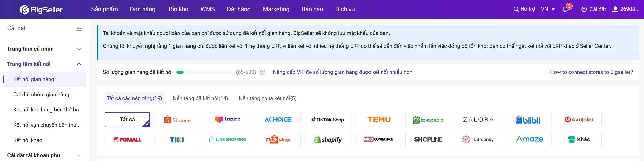
Task: Choose the Lazada platform filter
Action: tap(227, 120)
